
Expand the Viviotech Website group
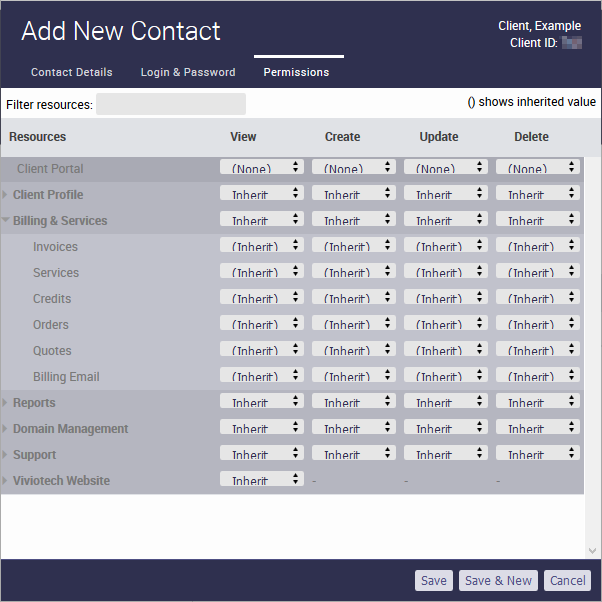(5, 480)
